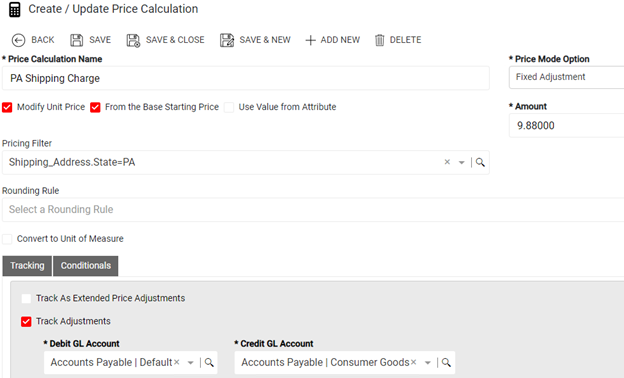The image size is (624, 378).
Task: Select the Tracking tab
Action: pyautogui.click(x=27, y=266)
